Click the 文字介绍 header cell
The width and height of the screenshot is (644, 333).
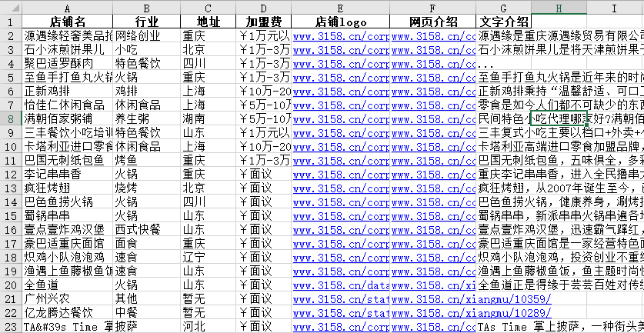[503, 21]
